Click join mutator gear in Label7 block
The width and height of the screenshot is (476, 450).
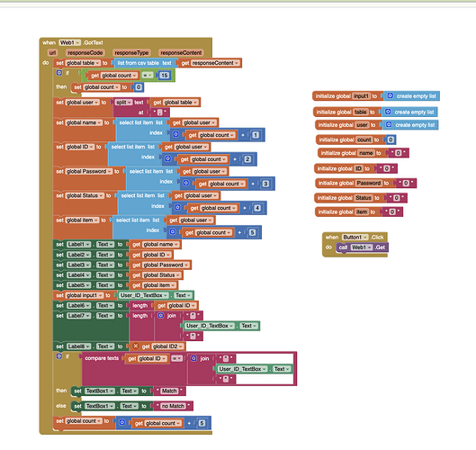click(161, 316)
